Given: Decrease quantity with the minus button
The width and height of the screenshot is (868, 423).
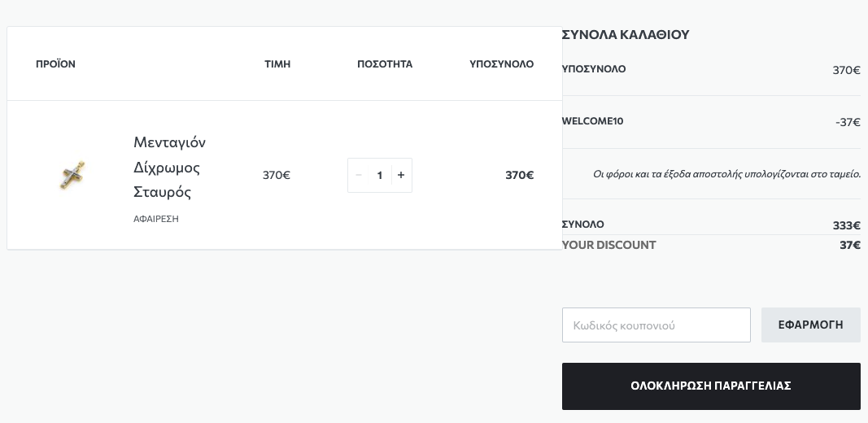Looking at the screenshot, I should pos(359,175).
